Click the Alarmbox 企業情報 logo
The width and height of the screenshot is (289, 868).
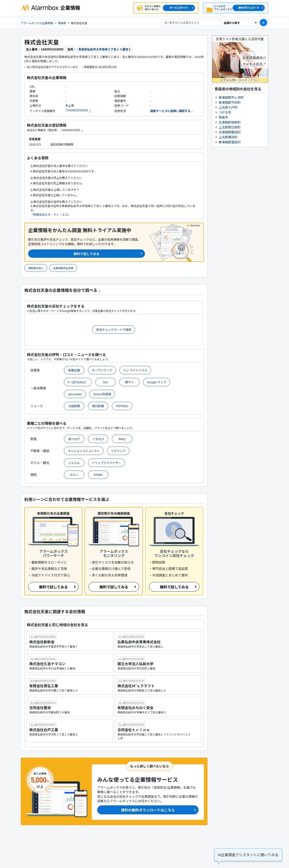click(50, 8)
